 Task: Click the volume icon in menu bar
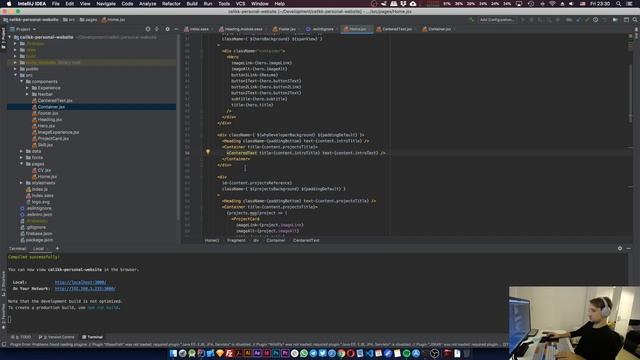[571, 4]
